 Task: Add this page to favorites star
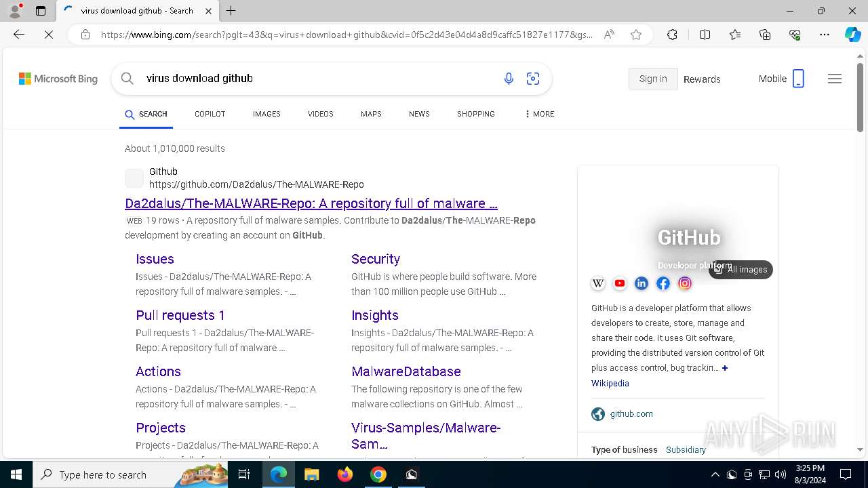[x=636, y=35]
